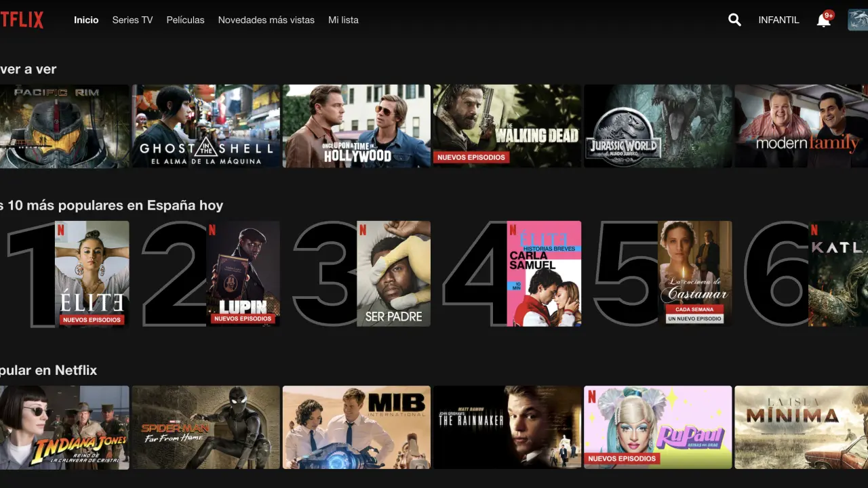This screenshot has height=488, width=868.
Task: Click the Netflix logo
Action: (22, 20)
